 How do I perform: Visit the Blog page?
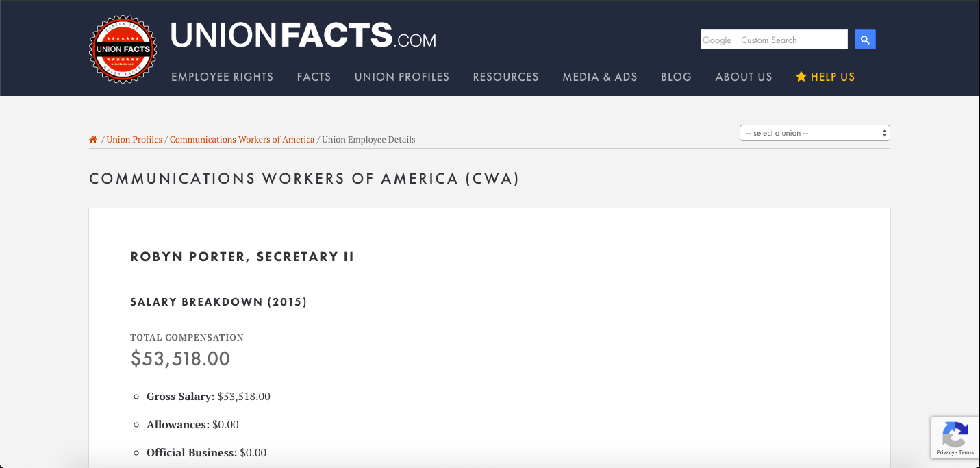tap(676, 77)
